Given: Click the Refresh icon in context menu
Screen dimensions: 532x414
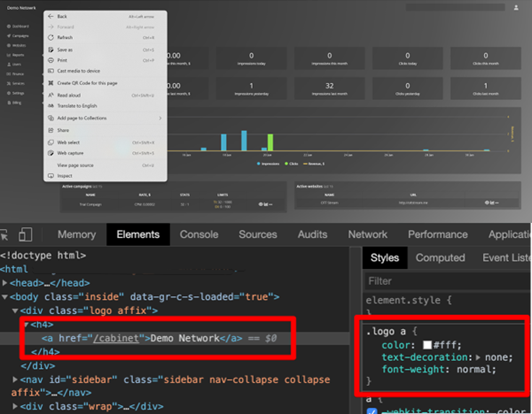Looking at the screenshot, I should pyautogui.click(x=51, y=37).
